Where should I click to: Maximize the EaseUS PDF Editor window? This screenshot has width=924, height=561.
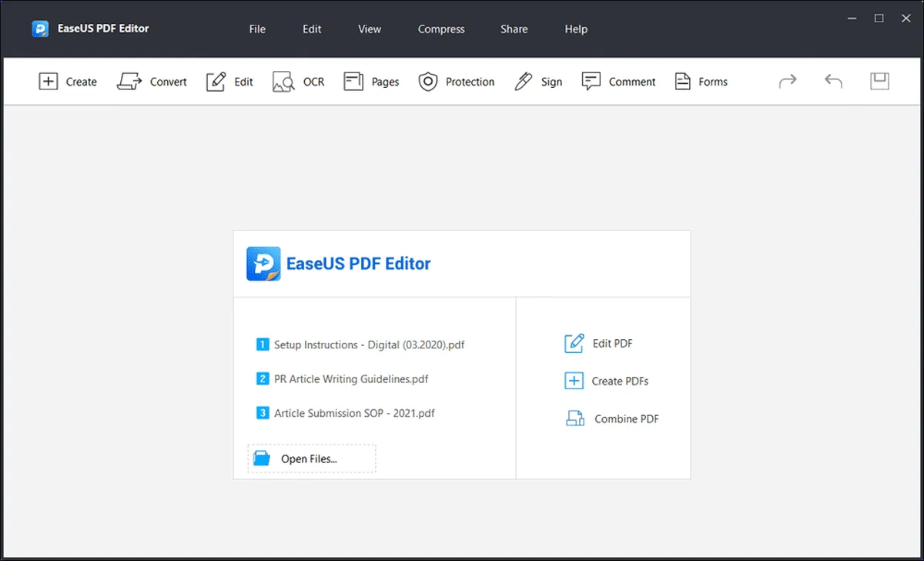[x=879, y=18]
